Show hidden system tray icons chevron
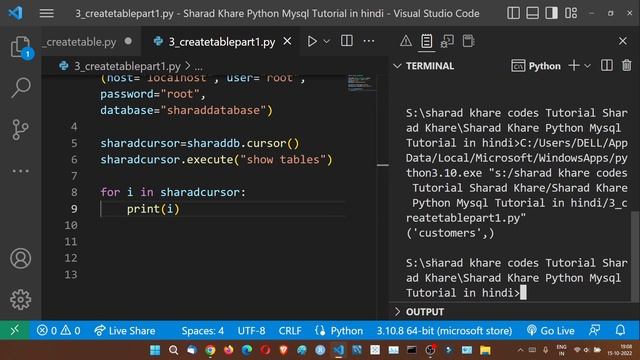Screen dimensions: 640x360 pyautogui.click(x=520, y=350)
